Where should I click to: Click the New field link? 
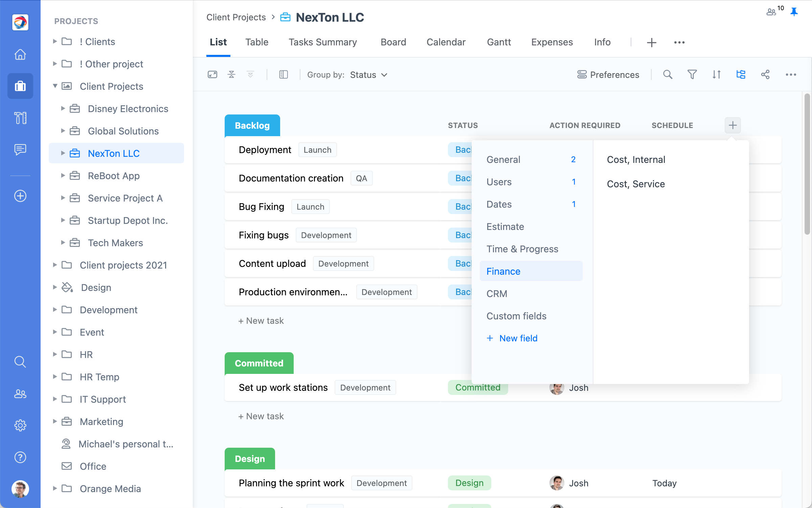tap(512, 338)
